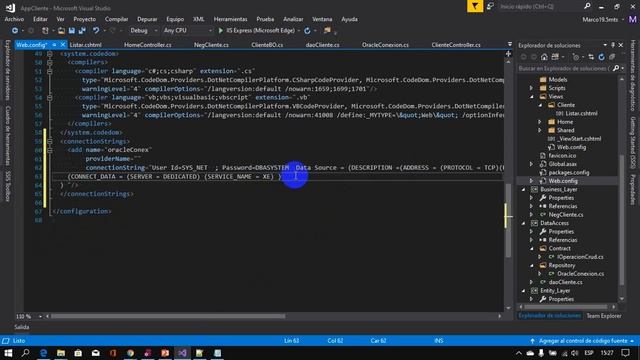The image size is (640, 360).
Task: Click the taskbar search magnifier
Action: pos(25,353)
